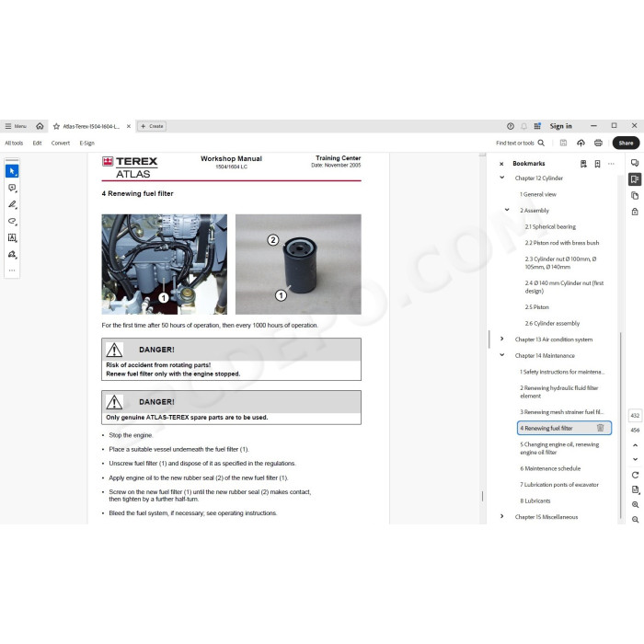Click the Create button

[152, 126]
